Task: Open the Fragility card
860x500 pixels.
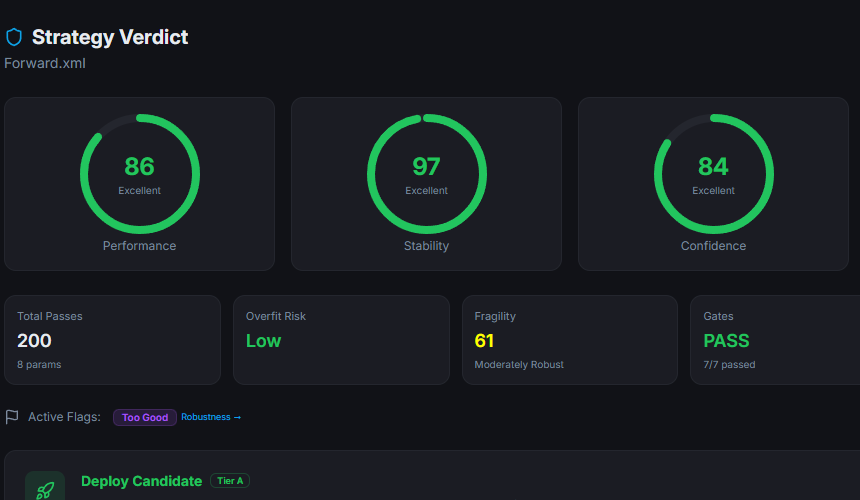Action: pyautogui.click(x=570, y=340)
